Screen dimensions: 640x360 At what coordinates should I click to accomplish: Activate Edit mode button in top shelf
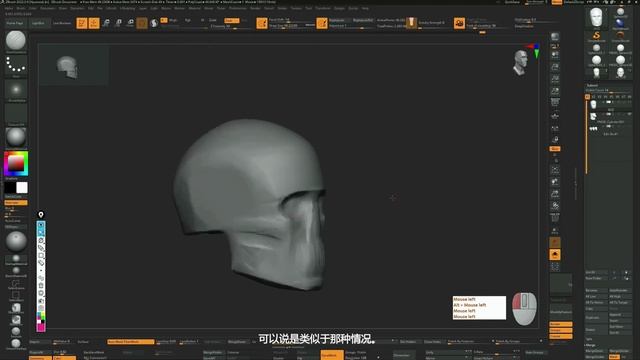point(82,23)
